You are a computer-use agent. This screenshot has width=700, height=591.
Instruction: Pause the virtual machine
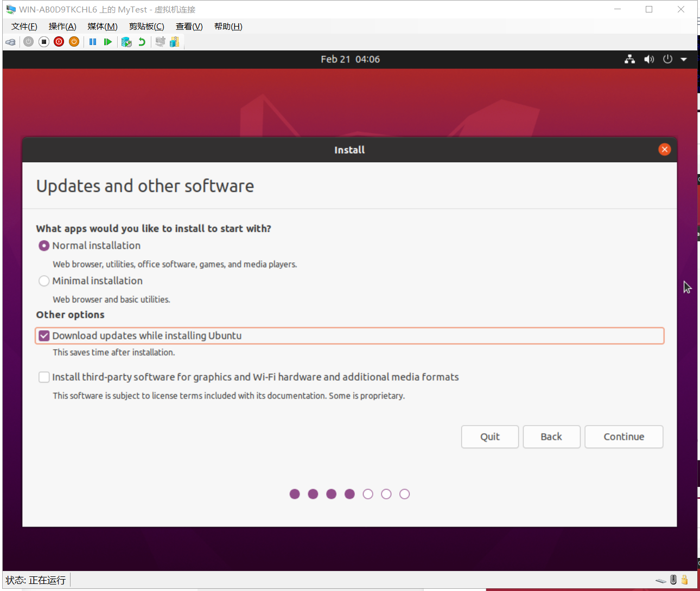pos(93,42)
